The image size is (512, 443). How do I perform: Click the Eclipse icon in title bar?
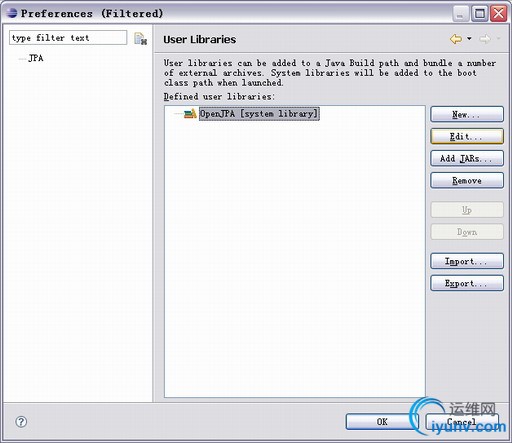(12, 13)
